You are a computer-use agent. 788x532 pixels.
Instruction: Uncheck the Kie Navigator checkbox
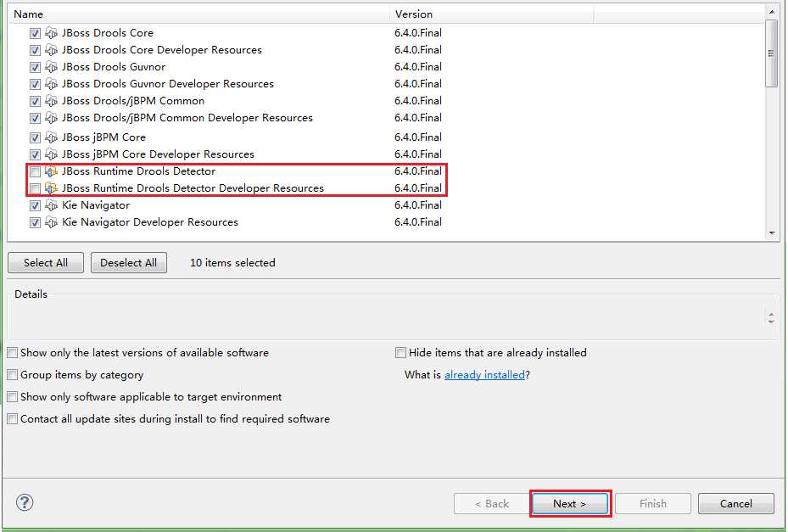pyautogui.click(x=35, y=205)
